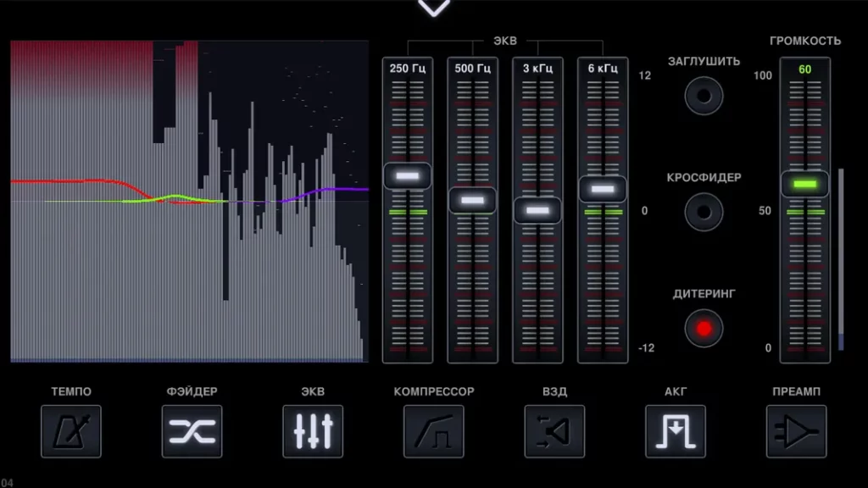Click the ЭКВ label above the band sliders
Viewport: 868px width, 488px height.
click(x=505, y=41)
